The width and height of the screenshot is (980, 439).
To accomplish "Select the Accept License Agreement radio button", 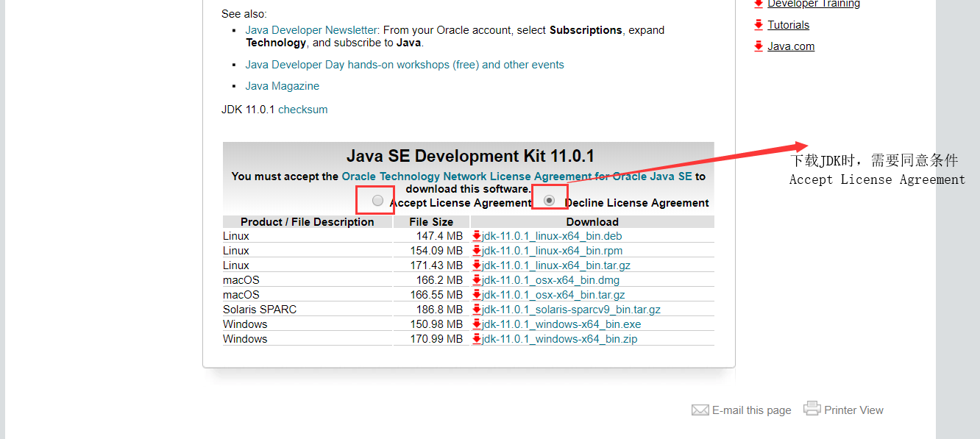I will (378, 200).
